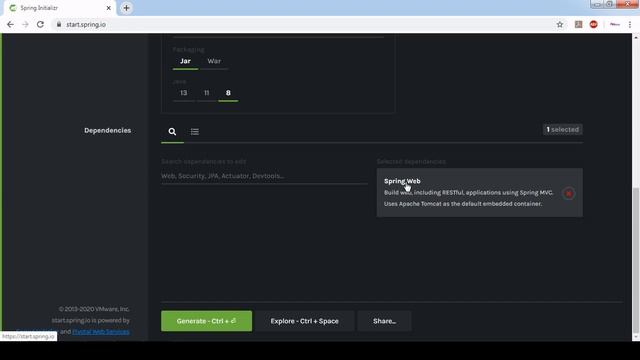Image resolution: width=640 pixels, height=360 pixels.
Task: Remove the Spring Web dependency
Action: click(x=569, y=193)
